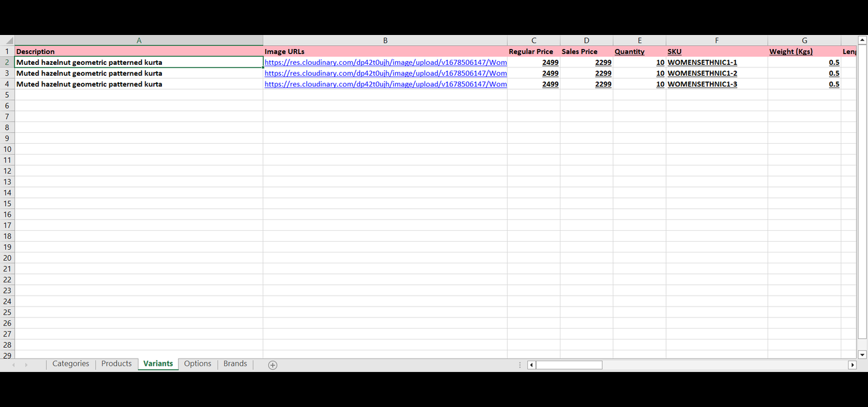Switch to the Options sheet tab
868x407 pixels.
pos(198,364)
